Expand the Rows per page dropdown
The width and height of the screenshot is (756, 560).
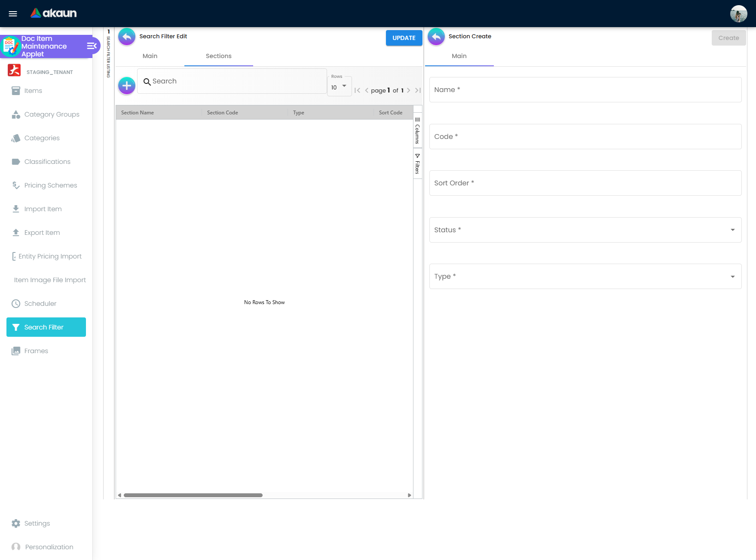(x=339, y=87)
